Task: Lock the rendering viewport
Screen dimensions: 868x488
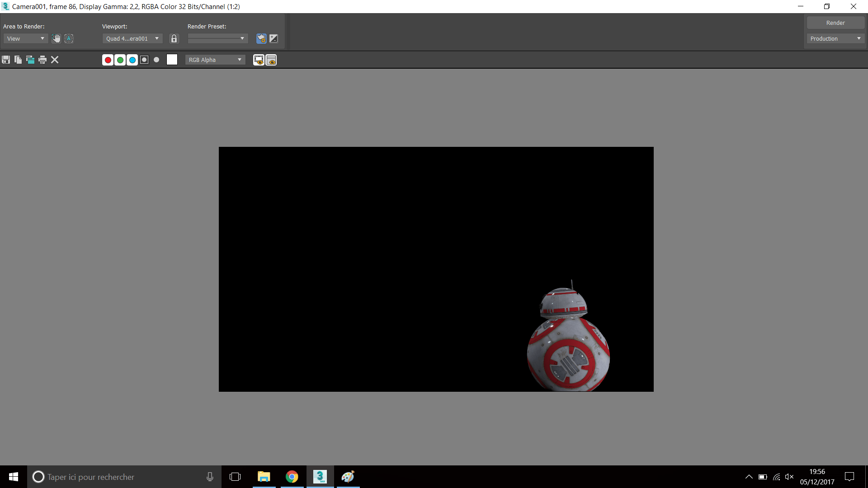Action: click(174, 38)
